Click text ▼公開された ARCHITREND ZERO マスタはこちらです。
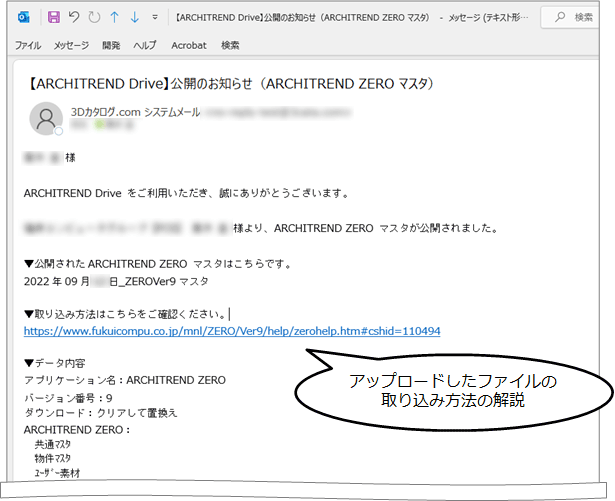The image size is (615, 501). [x=158, y=264]
